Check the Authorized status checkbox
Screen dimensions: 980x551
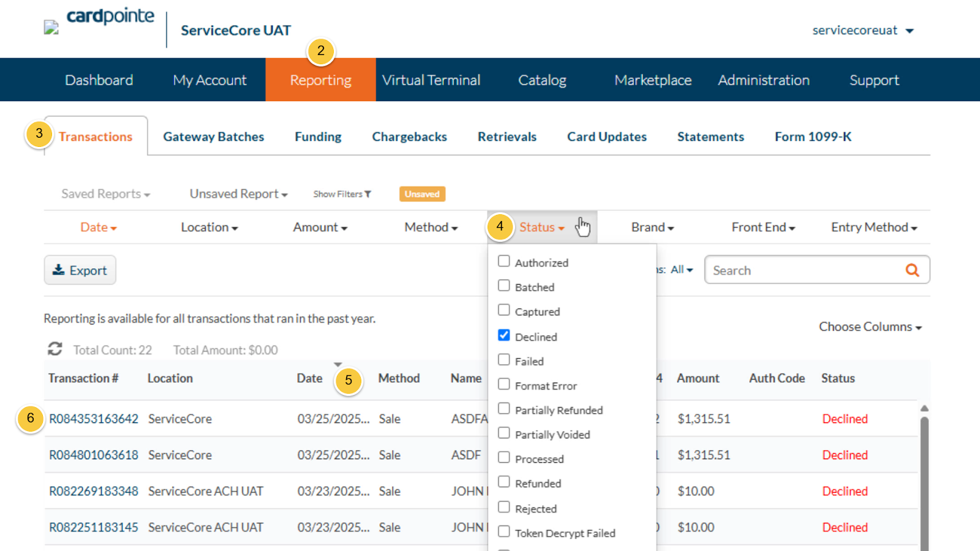click(503, 261)
